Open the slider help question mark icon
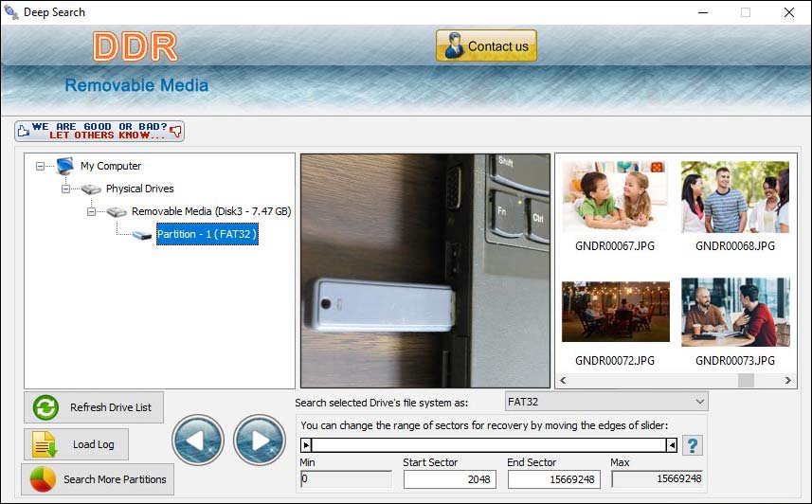 coord(693,445)
